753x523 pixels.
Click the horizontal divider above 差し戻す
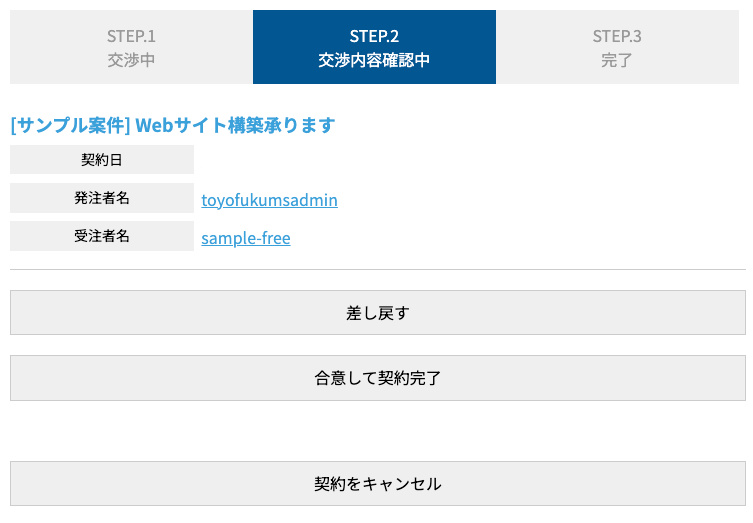point(378,269)
